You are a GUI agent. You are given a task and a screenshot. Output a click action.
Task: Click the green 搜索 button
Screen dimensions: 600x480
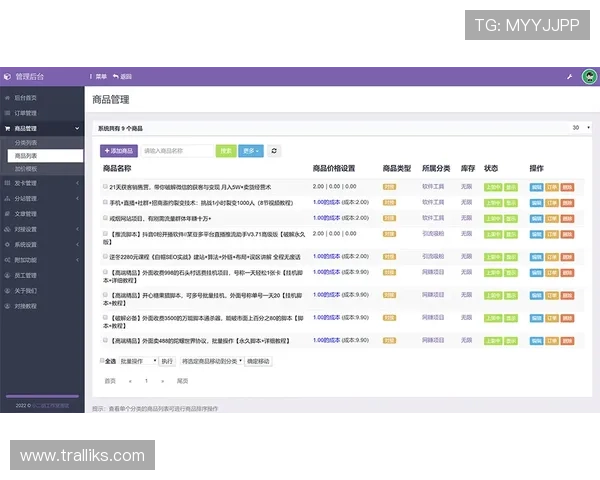coord(227,151)
